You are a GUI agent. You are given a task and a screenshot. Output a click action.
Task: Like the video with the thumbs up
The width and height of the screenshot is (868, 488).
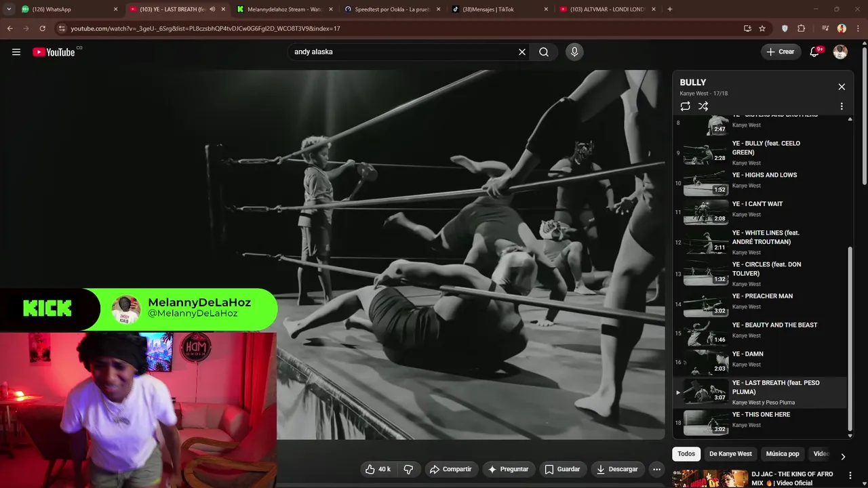[378, 469]
